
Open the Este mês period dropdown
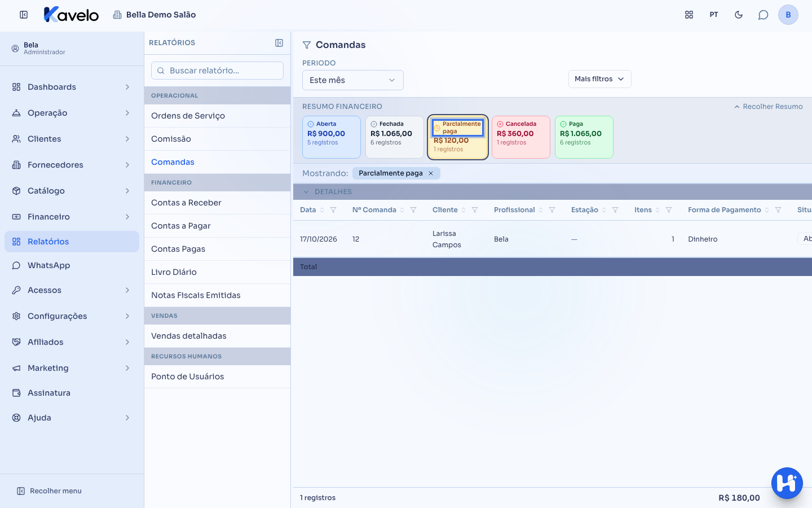(353, 80)
